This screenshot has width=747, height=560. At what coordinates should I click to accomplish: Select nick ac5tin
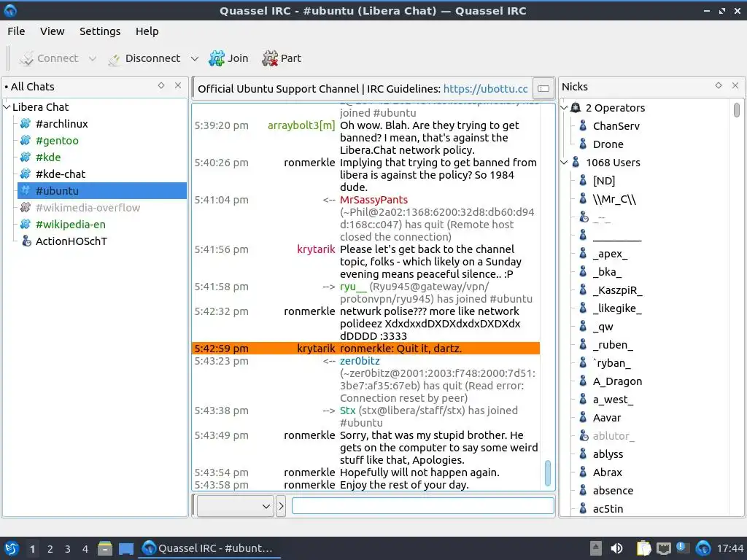click(608, 508)
